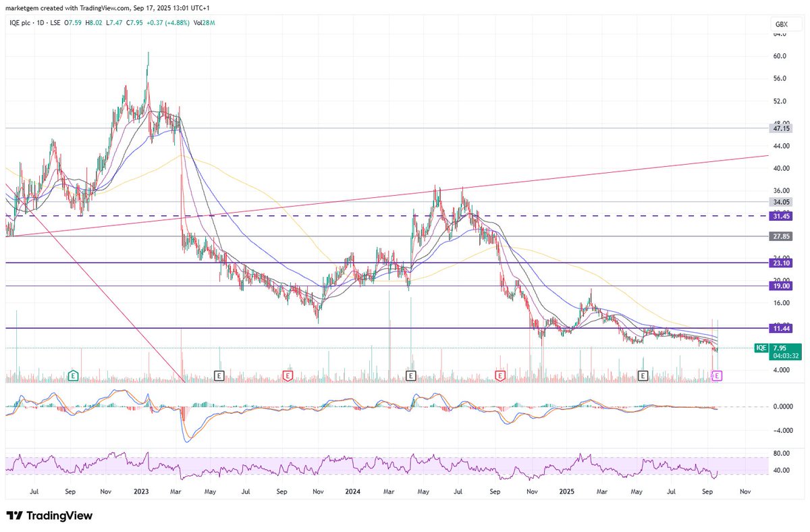Click the TradingView wordmark at the bottom

[61, 516]
